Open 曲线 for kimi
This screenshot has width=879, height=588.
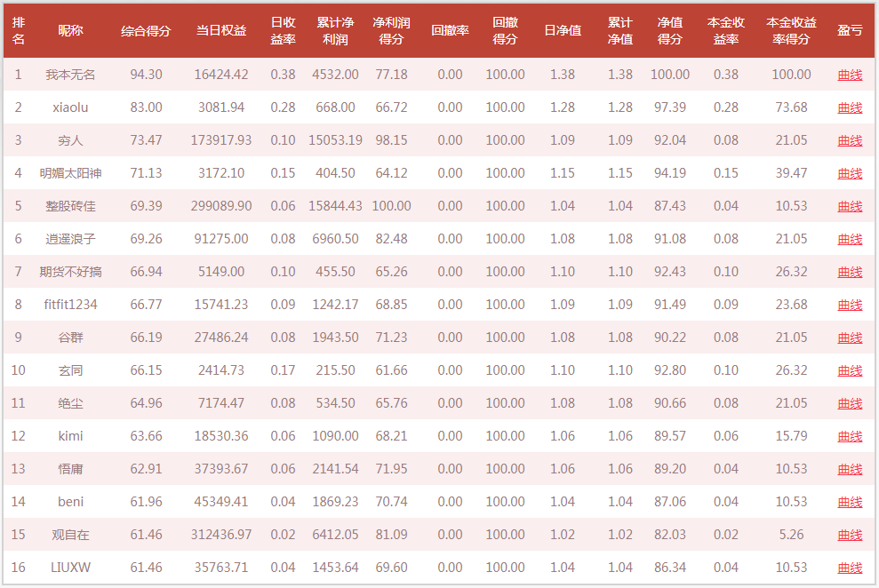pyautogui.click(x=850, y=436)
